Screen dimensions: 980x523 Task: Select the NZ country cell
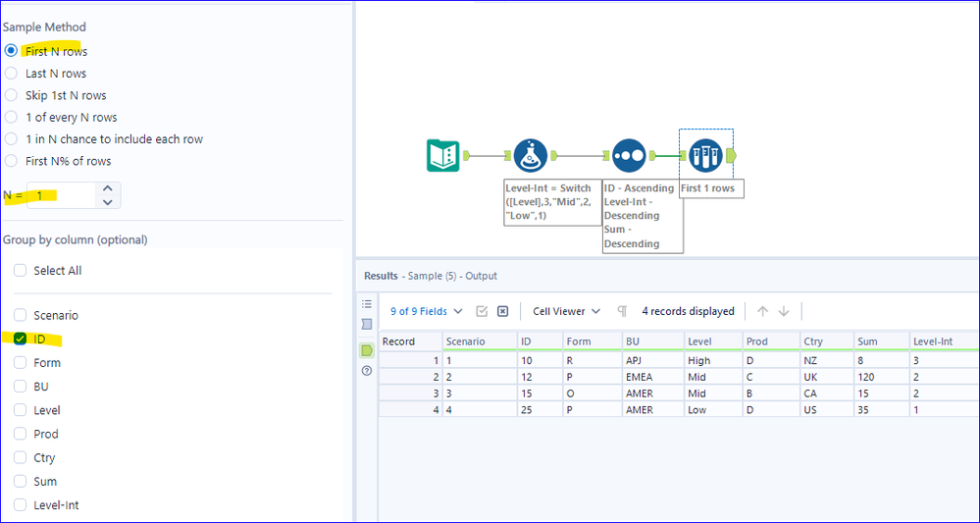point(826,360)
